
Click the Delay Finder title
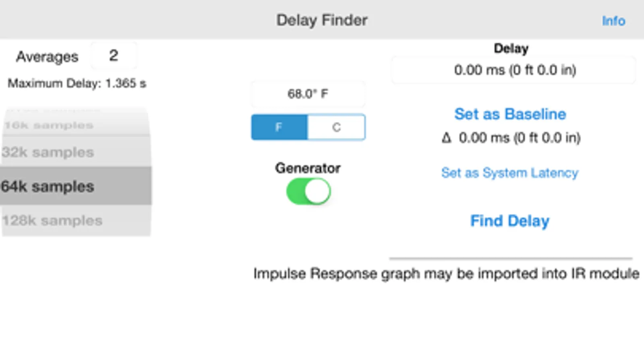tap(322, 21)
